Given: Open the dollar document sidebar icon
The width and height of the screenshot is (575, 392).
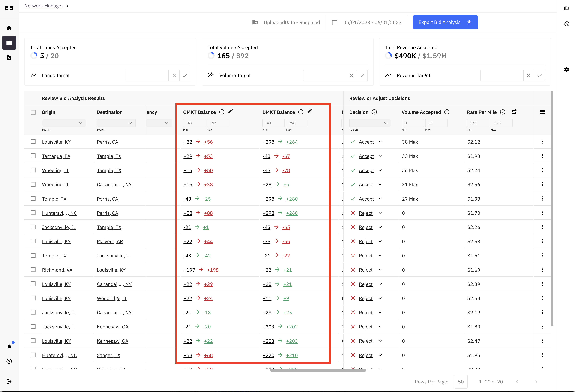Looking at the screenshot, I should click(9, 57).
